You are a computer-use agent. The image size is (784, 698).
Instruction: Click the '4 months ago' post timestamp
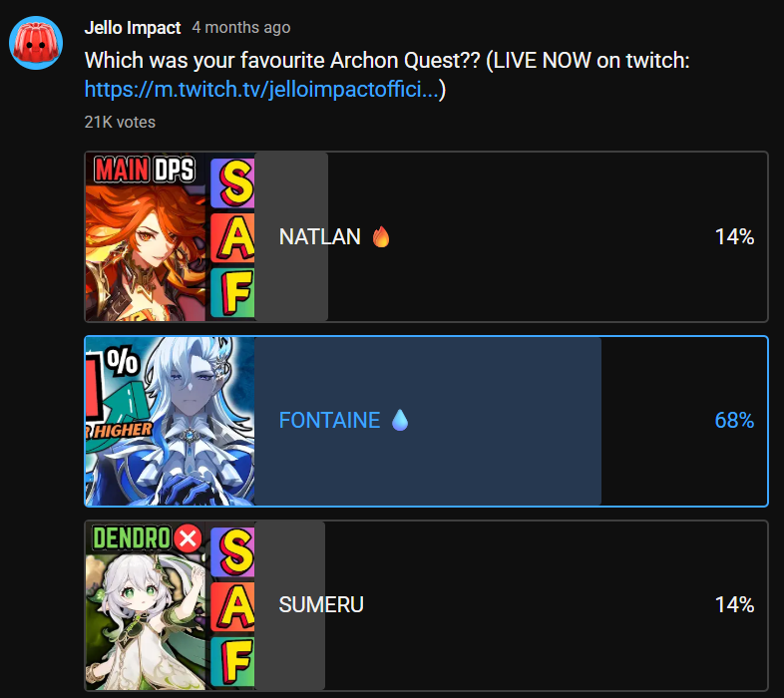coord(241,28)
